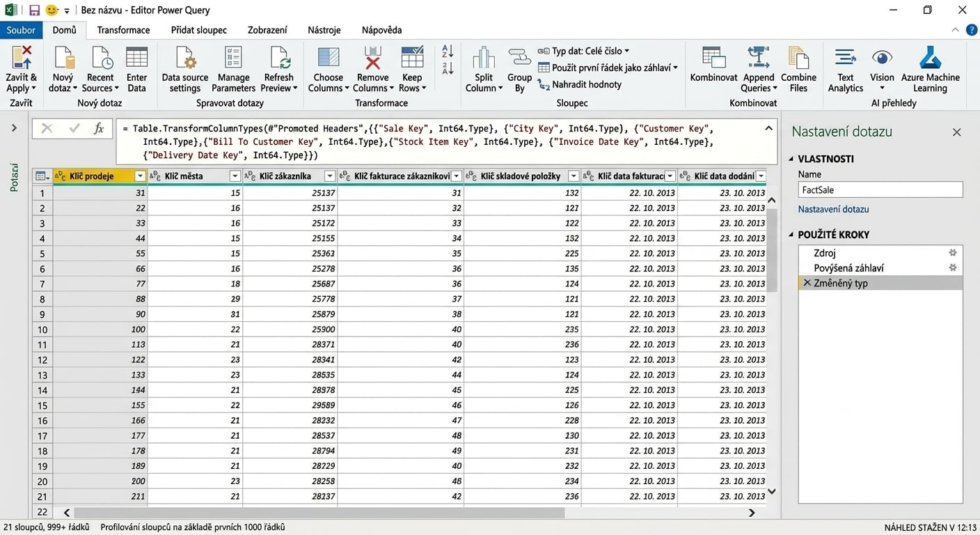
Task: Click the Combine Files icon
Action: click(x=798, y=59)
